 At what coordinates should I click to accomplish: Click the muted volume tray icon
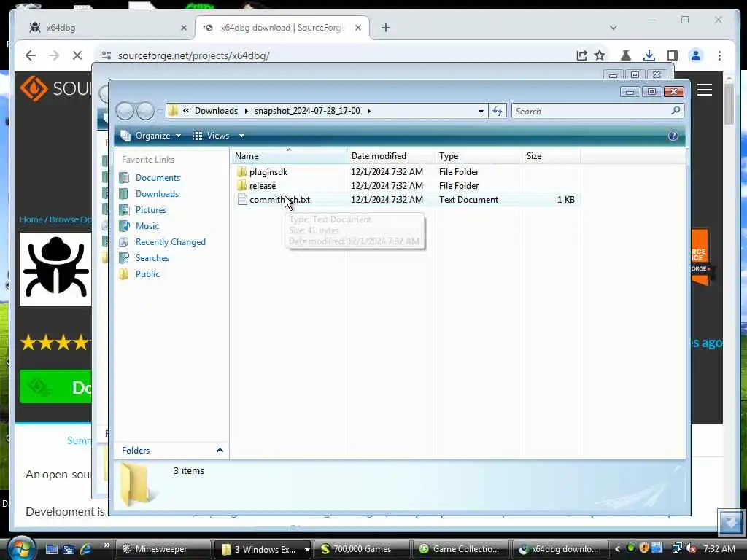(x=690, y=548)
